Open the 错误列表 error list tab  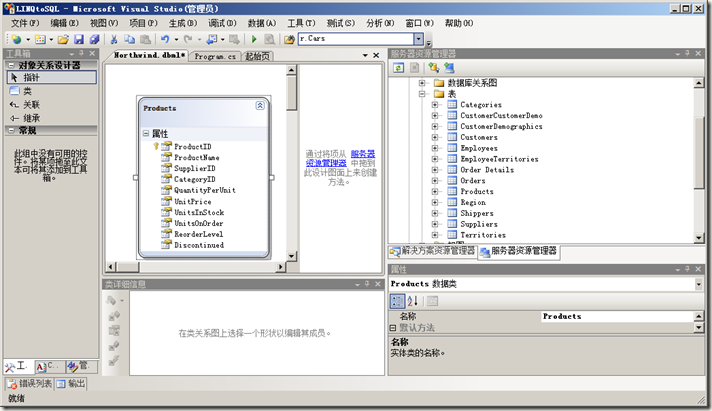30,384
